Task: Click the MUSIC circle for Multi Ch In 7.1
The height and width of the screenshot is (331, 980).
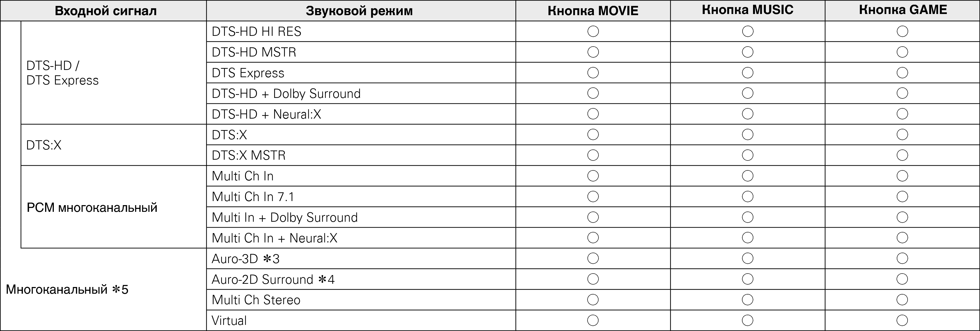Action: pyautogui.click(x=748, y=197)
